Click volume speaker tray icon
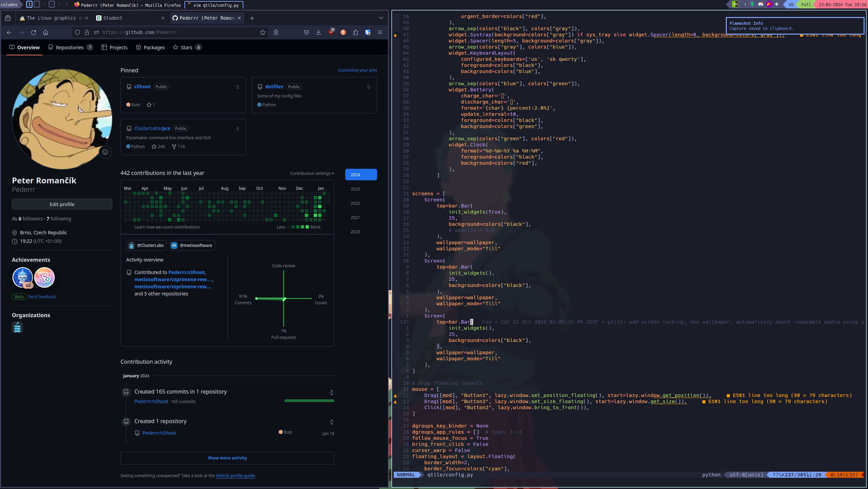The height and width of the screenshot is (489, 868). 777,4
